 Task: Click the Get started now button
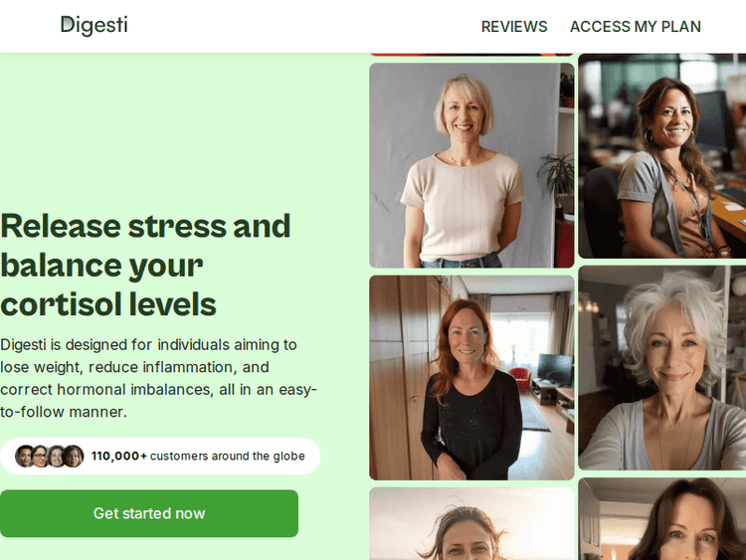click(149, 513)
